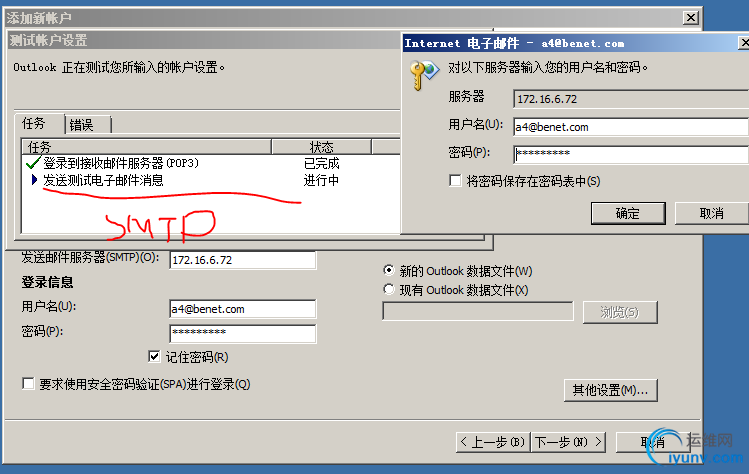Cancel the Internet e-mail credentials dialog
Viewport: 749px width, 474px height.
click(x=712, y=213)
